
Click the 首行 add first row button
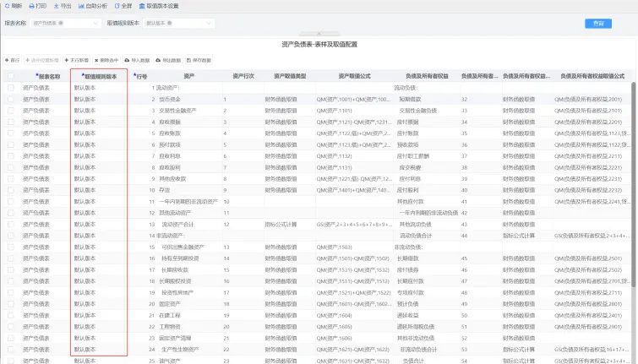click(x=12, y=60)
